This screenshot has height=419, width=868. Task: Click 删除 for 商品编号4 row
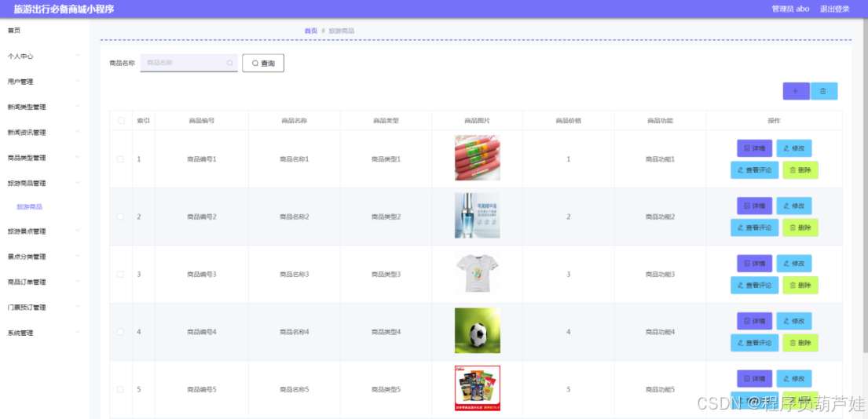(800, 343)
